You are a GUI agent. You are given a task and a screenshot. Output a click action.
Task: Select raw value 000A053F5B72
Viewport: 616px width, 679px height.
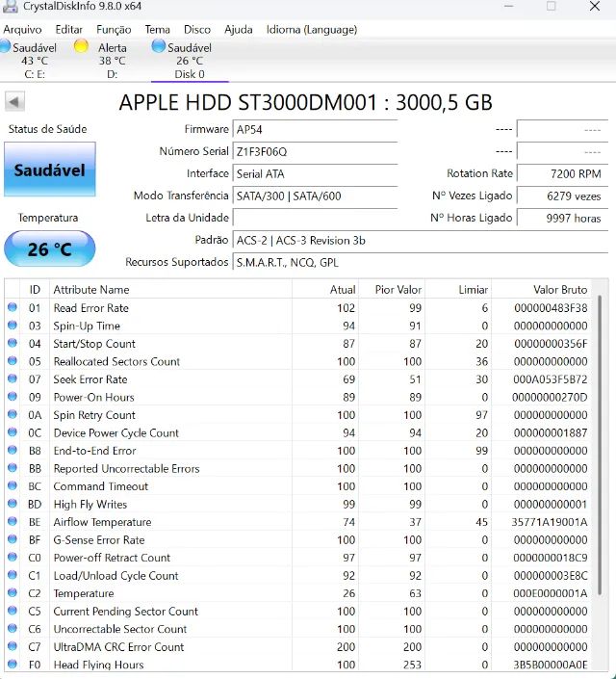click(551, 379)
